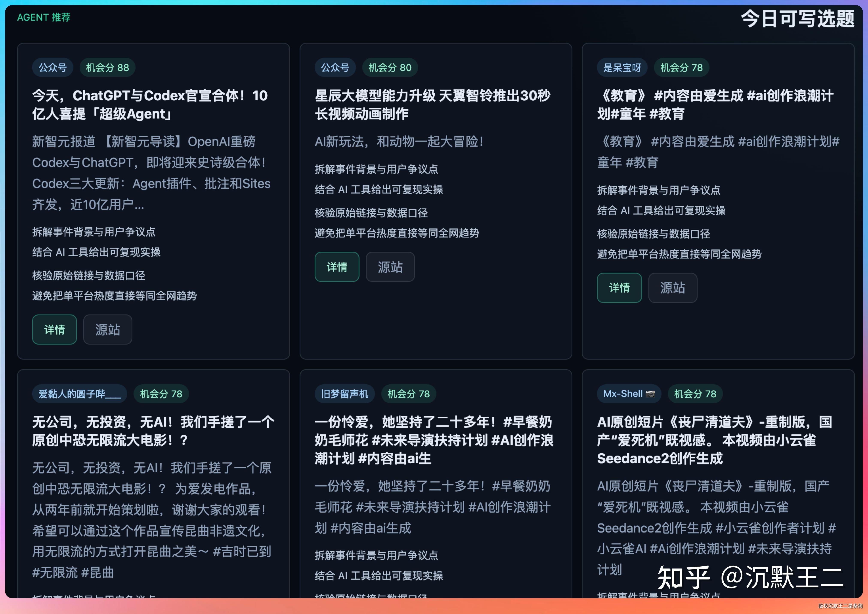Click 拆解事件背景与用户争议点 in the ChatGPT card
Viewport: 868px width, 614px height.
point(94,231)
